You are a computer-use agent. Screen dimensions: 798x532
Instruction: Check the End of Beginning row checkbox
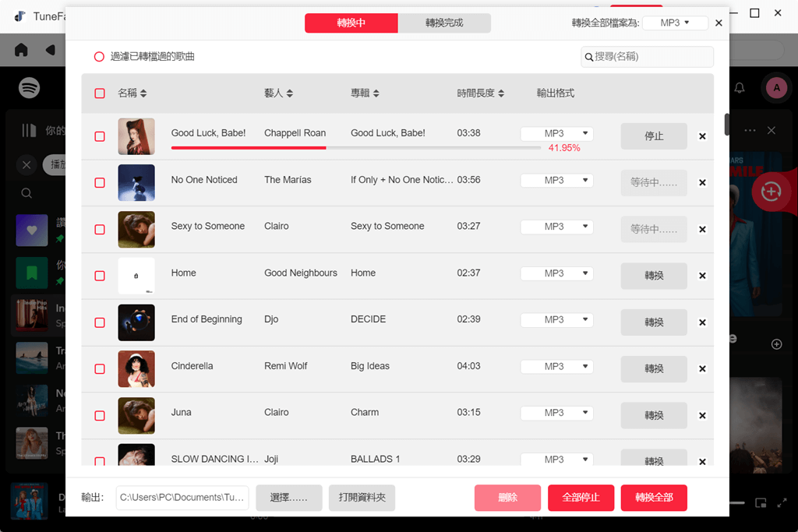click(x=100, y=322)
